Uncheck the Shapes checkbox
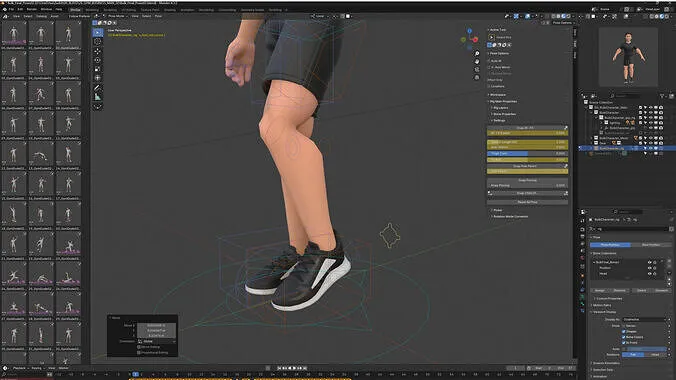Viewport: 676px width, 380px height. (x=623, y=332)
